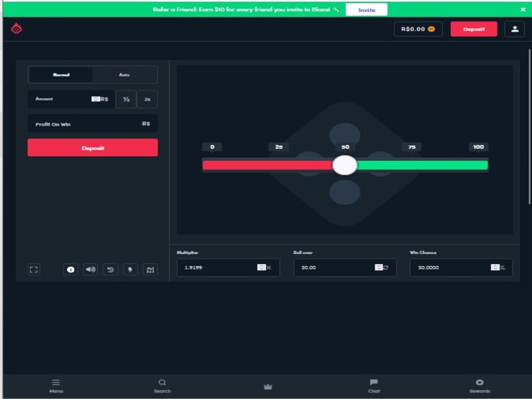Halve the bet amount
Screen dimensions: 532x399
[126, 99]
